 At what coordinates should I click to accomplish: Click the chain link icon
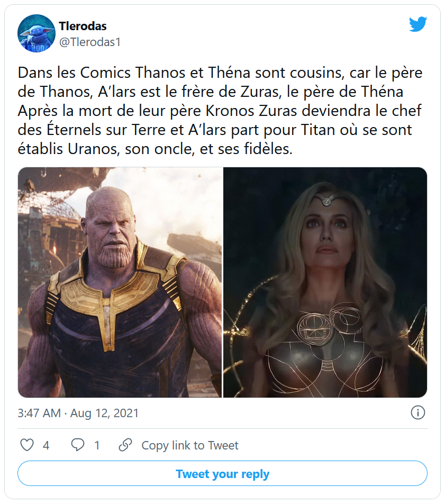125,445
